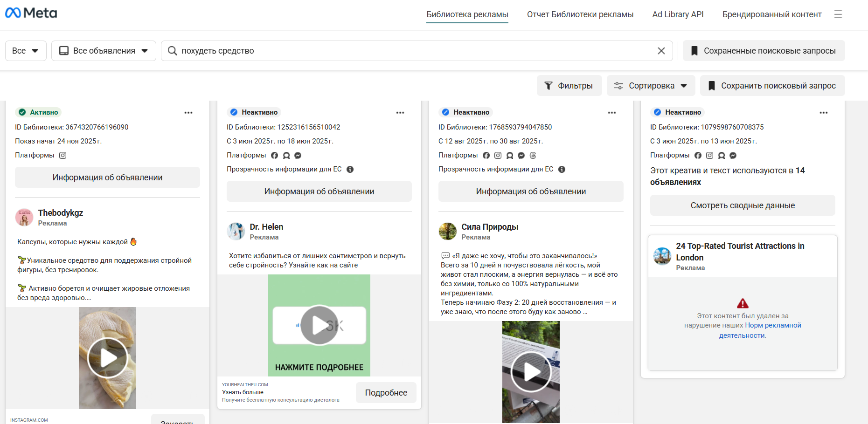
Task: Click Смотреть сводные данные button
Action: click(742, 205)
